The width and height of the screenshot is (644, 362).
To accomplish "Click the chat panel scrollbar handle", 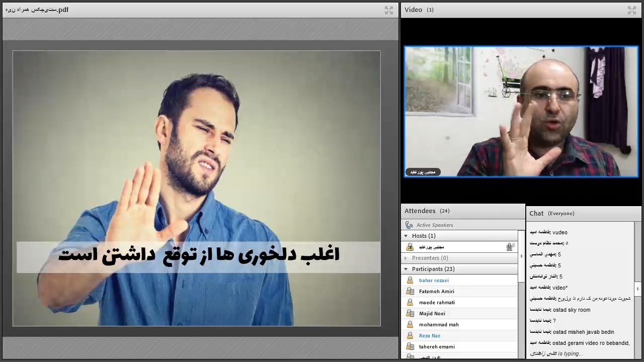I will pyautogui.click(x=637, y=289).
